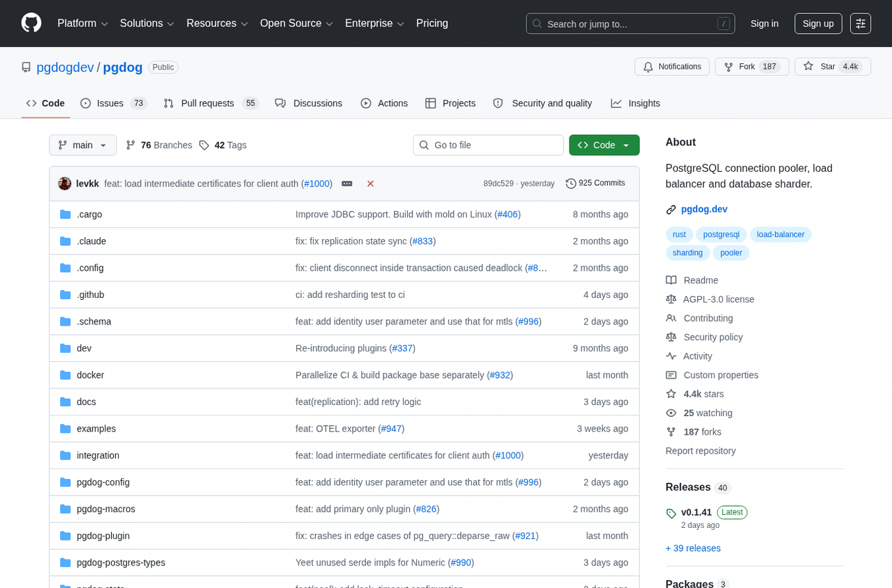Open the pgdog-plugin folder
Viewport: 892px width, 588px height.
(103, 536)
